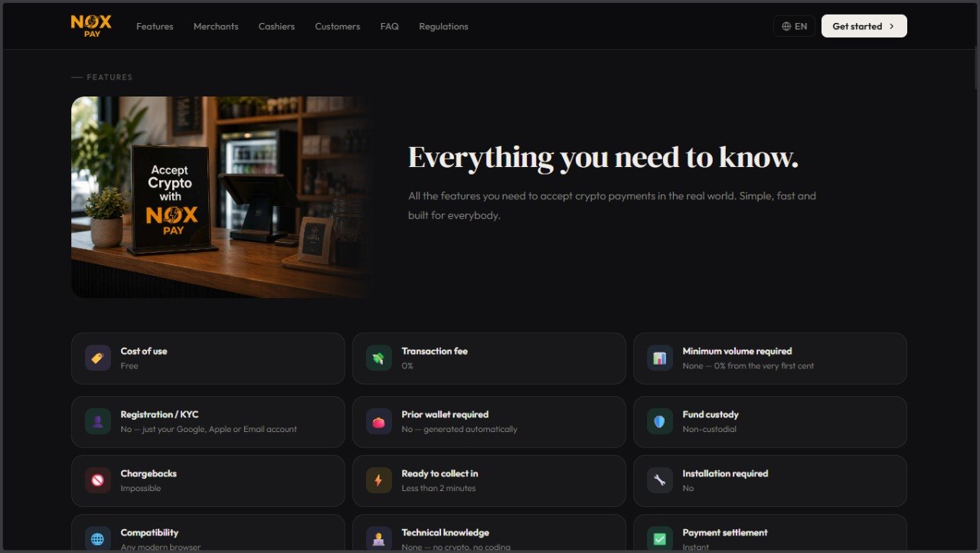Go to the Customers section
980x553 pixels.
click(338, 26)
